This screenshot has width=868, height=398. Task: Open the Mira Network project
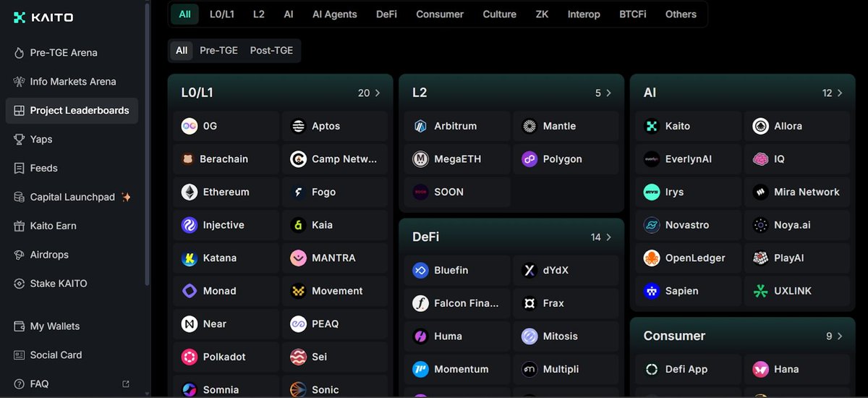pyautogui.click(x=797, y=192)
